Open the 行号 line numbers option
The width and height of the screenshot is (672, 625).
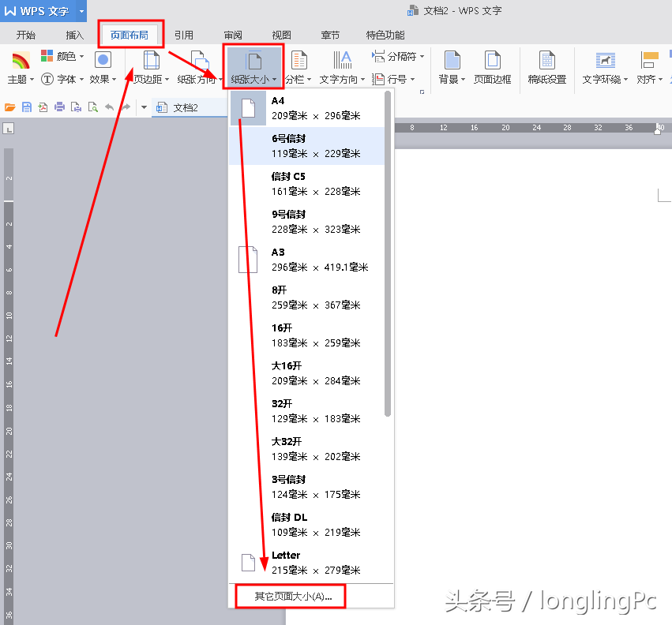click(393, 79)
